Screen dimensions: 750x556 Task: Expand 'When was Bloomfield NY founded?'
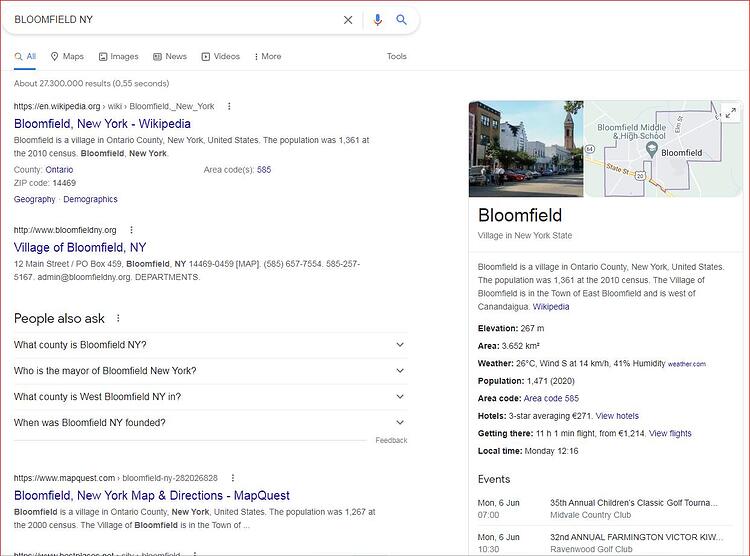(x=210, y=423)
